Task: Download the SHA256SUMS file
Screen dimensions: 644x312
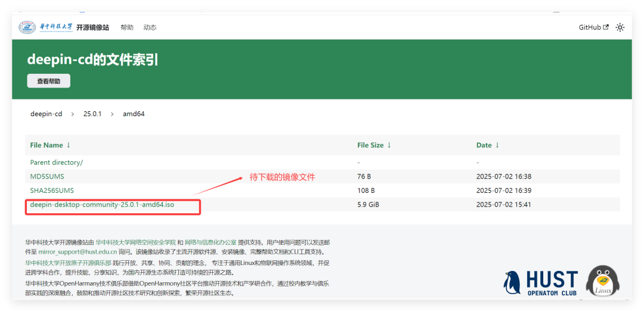Action: tap(52, 190)
